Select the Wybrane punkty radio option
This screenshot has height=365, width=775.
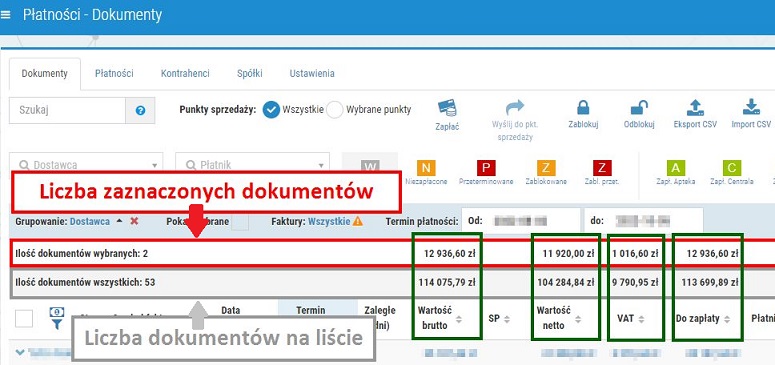(x=335, y=110)
